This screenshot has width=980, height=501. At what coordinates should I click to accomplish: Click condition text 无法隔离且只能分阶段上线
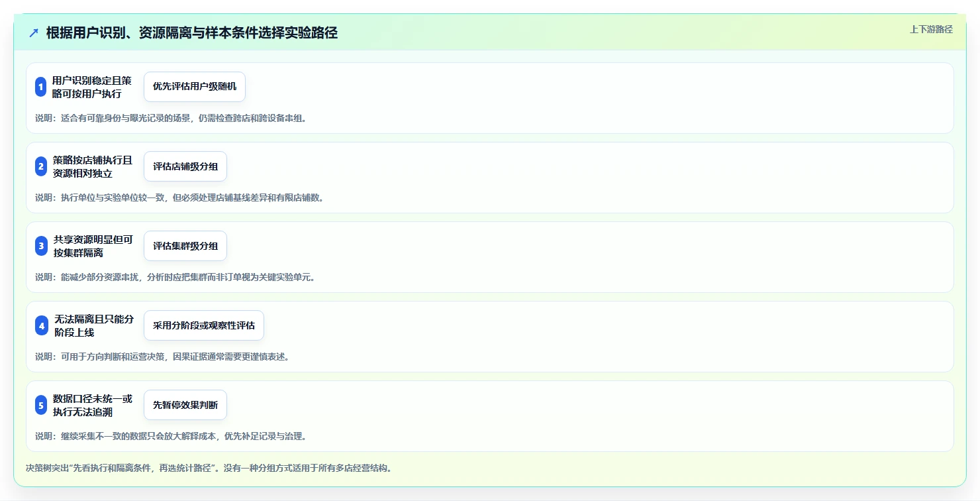[x=93, y=325]
